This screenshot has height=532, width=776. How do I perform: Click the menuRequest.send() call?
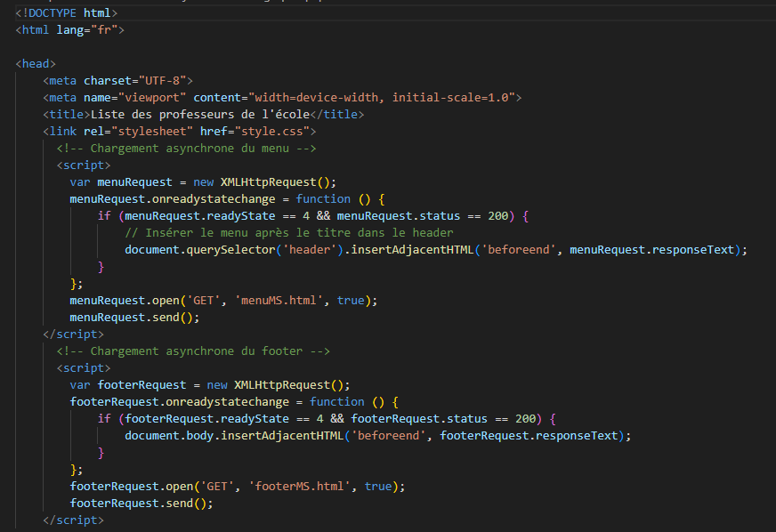click(x=134, y=318)
